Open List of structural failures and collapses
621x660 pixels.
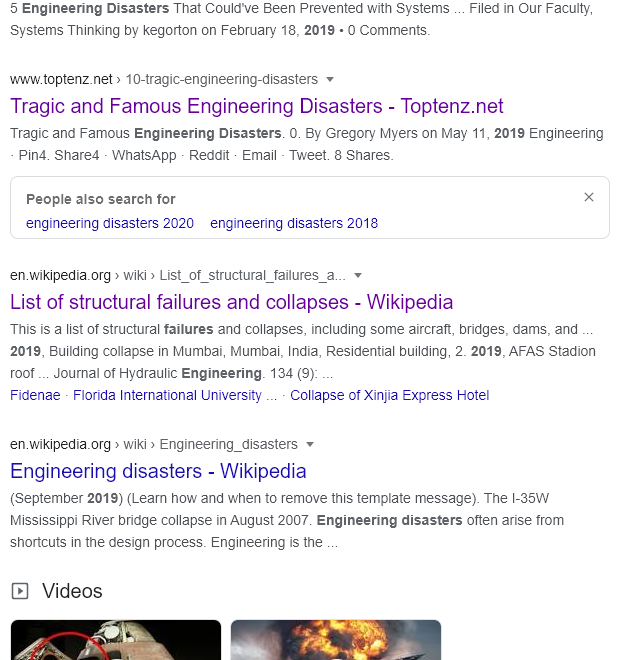232,302
